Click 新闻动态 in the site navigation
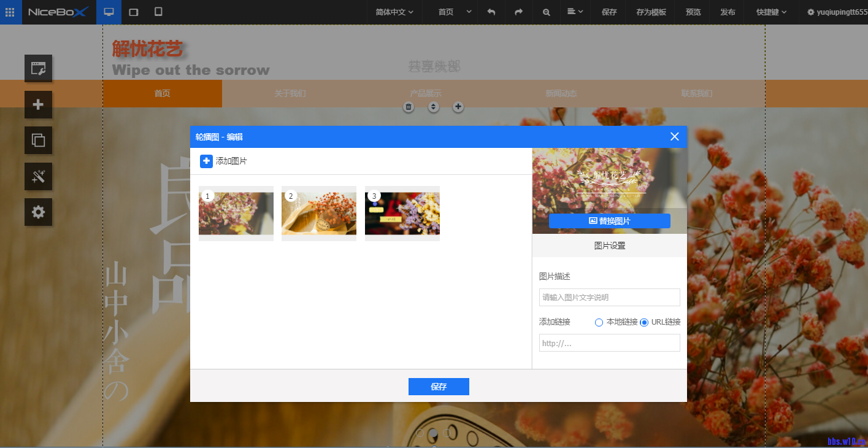Viewport: 868px width, 448px height. pos(561,93)
